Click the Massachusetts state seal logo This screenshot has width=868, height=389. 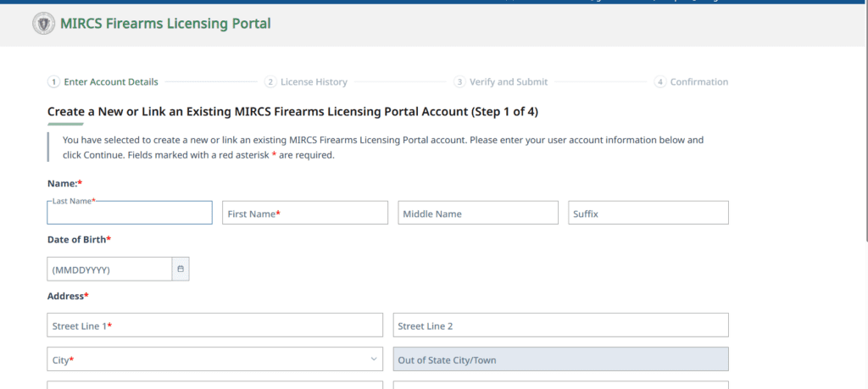coord(44,24)
